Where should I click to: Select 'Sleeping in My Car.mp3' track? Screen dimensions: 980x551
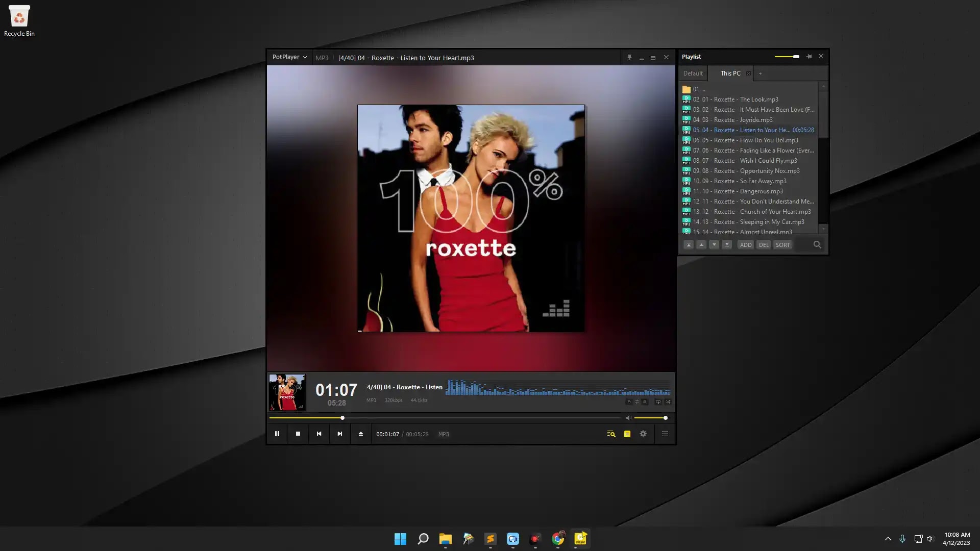[749, 222]
